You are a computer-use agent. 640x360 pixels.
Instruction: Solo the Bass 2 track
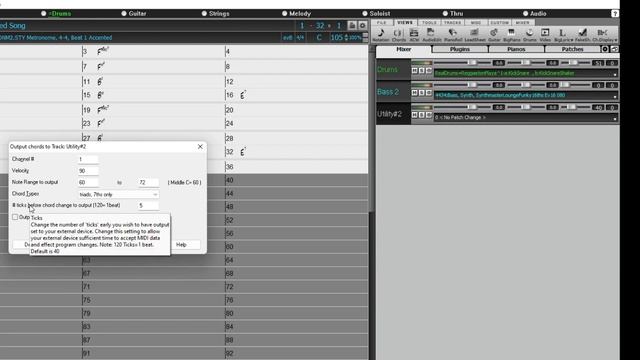(x=422, y=93)
